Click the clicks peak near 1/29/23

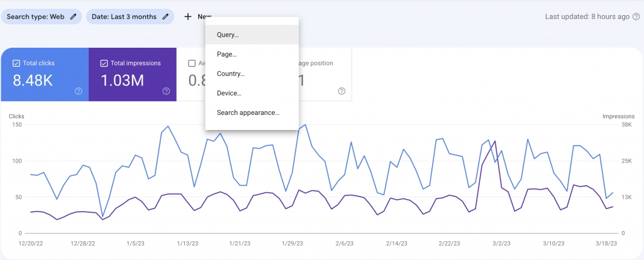[x=306, y=124]
